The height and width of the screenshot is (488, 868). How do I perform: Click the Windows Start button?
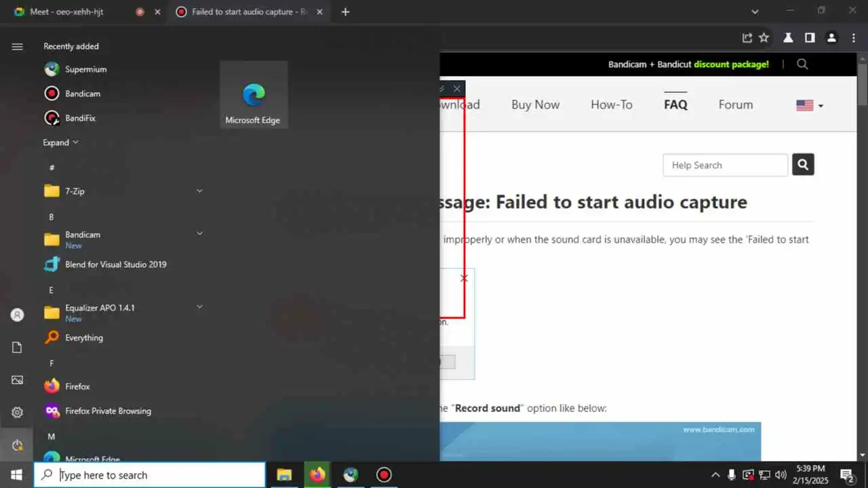[16, 474]
